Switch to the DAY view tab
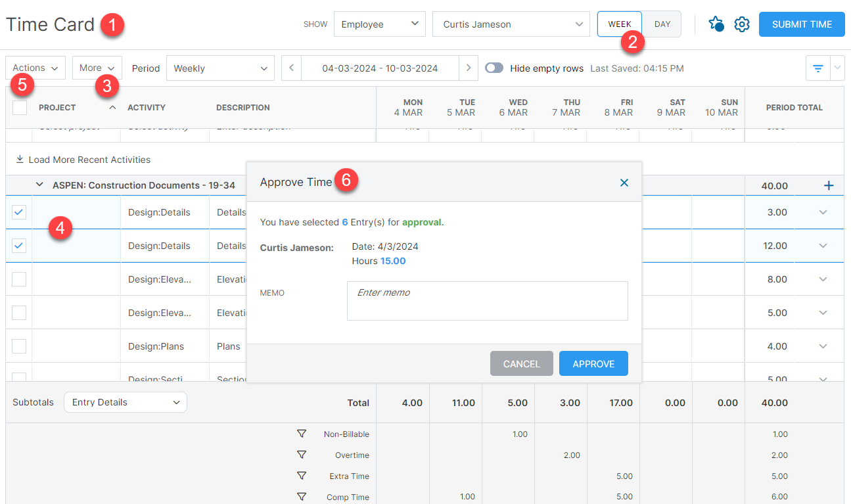The height and width of the screenshot is (504, 851). (x=662, y=24)
